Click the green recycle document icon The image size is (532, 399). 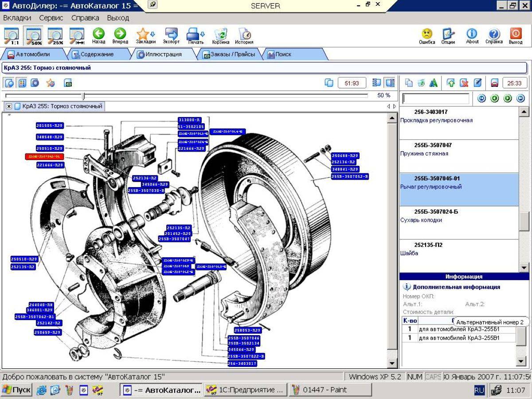[421, 83]
